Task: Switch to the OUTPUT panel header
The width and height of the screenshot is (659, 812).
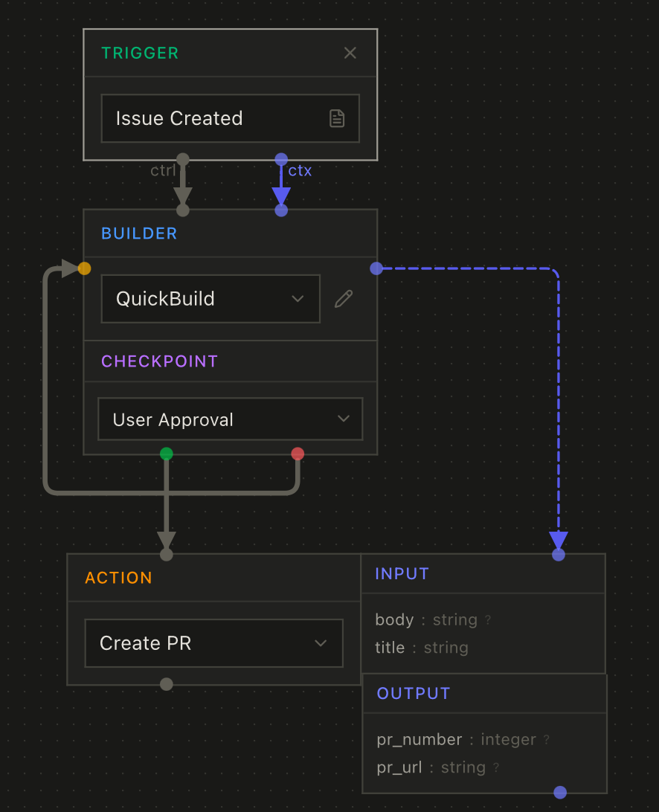Action: 413,693
